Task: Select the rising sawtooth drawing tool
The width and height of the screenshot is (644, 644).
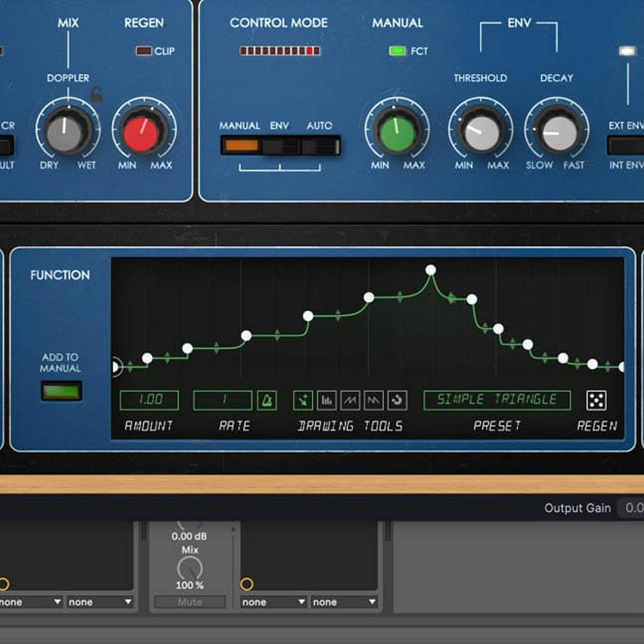Action: [x=351, y=401]
